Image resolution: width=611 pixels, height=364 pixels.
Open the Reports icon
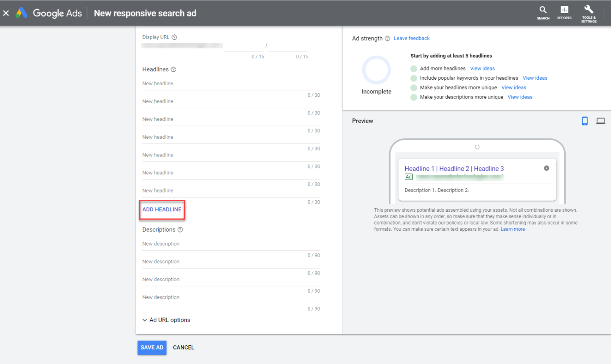point(564,10)
